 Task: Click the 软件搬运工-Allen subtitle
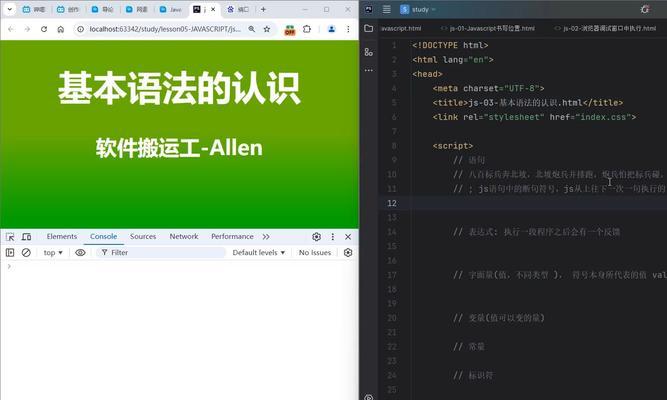[x=179, y=148]
